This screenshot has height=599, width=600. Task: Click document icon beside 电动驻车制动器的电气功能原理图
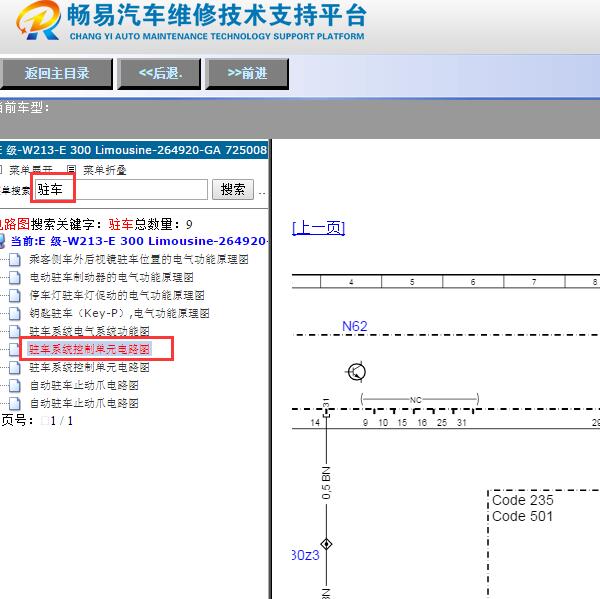[14, 278]
